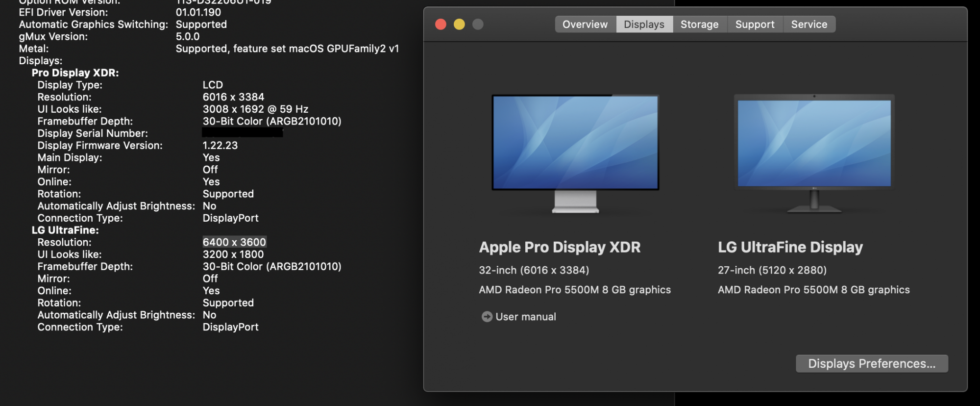Open the Storage tab
Image resolution: width=980 pixels, height=406 pixels.
pos(700,25)
